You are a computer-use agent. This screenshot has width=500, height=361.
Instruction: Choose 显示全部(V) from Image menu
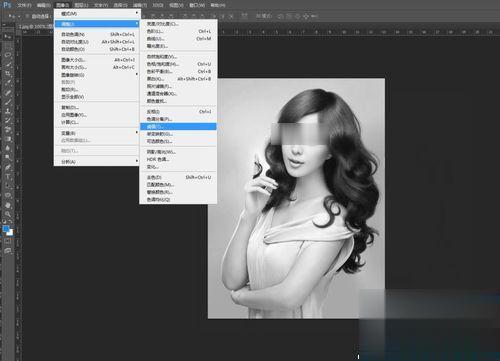pos(97,97)
